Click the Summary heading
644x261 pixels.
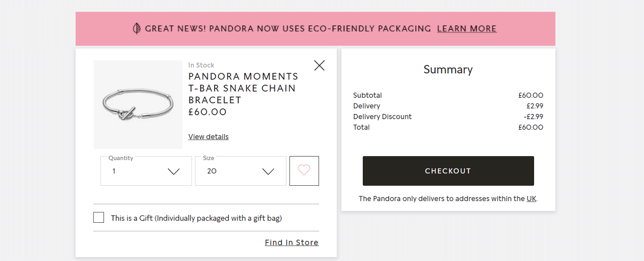coord(448,70)
